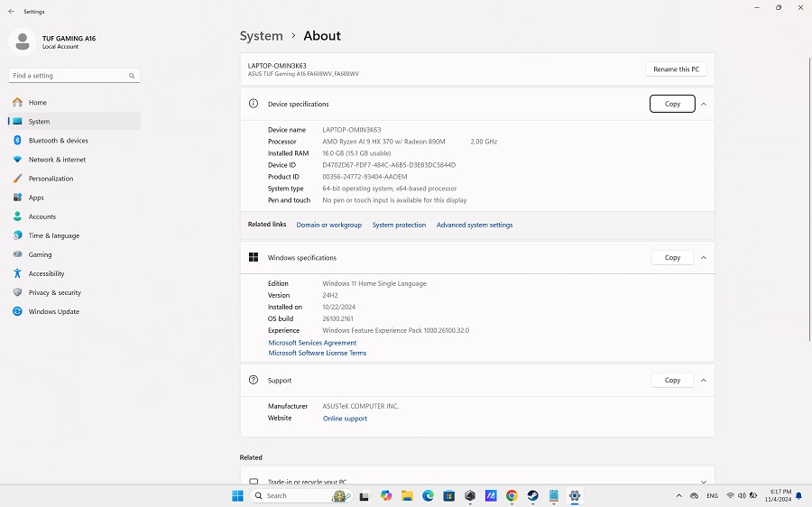Screen dimensions: 812x507
Task: Launch Steam from the taskbar
Action: pyautogui.click(x=532, y=495)
